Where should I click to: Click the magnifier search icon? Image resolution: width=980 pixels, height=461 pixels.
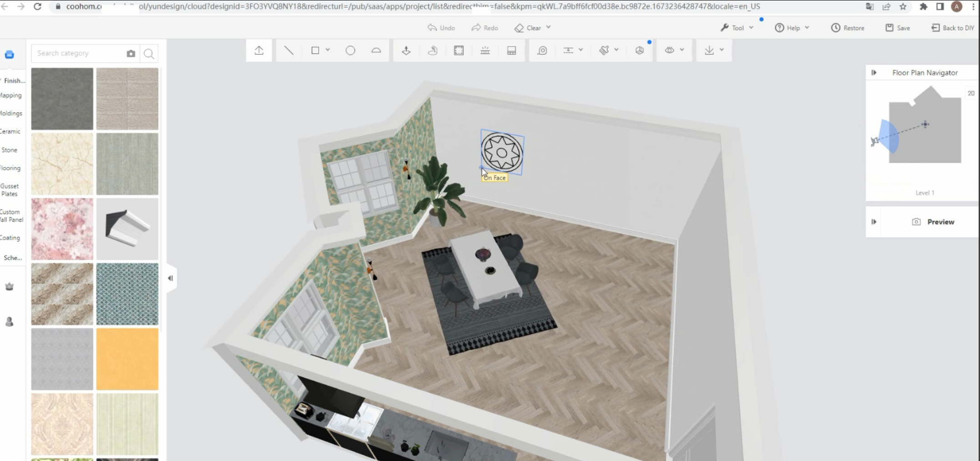pos(148,54)
